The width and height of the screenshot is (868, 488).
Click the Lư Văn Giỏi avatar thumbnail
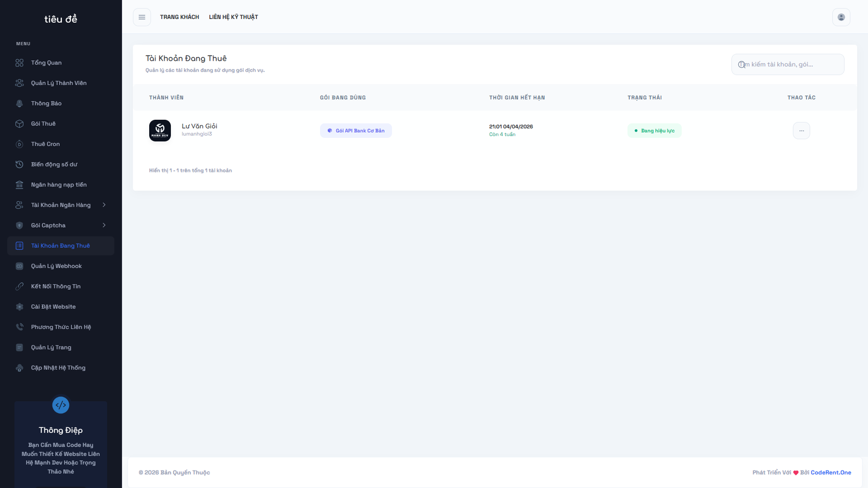(x=160, y=131)
